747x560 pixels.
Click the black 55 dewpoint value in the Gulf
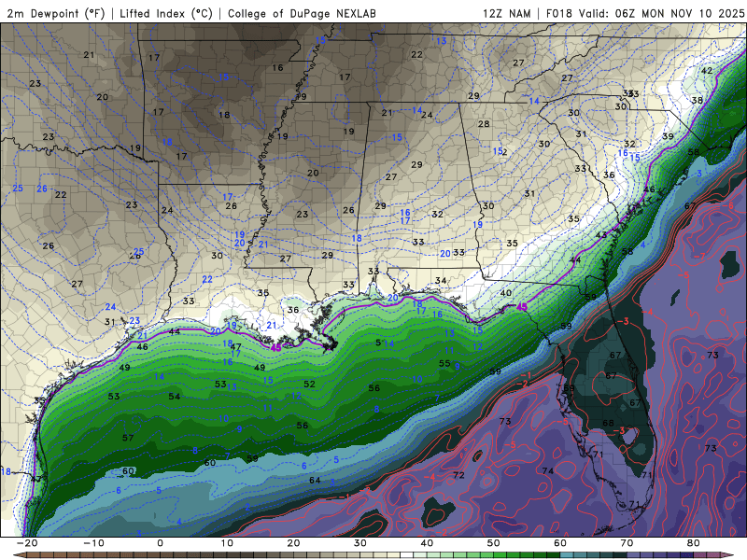point(444,363)
